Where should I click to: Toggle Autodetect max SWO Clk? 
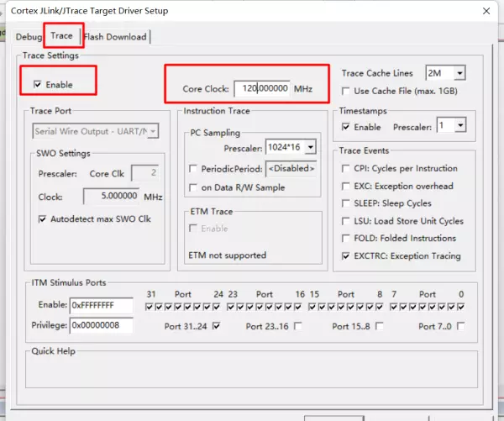tap(42, 219)
